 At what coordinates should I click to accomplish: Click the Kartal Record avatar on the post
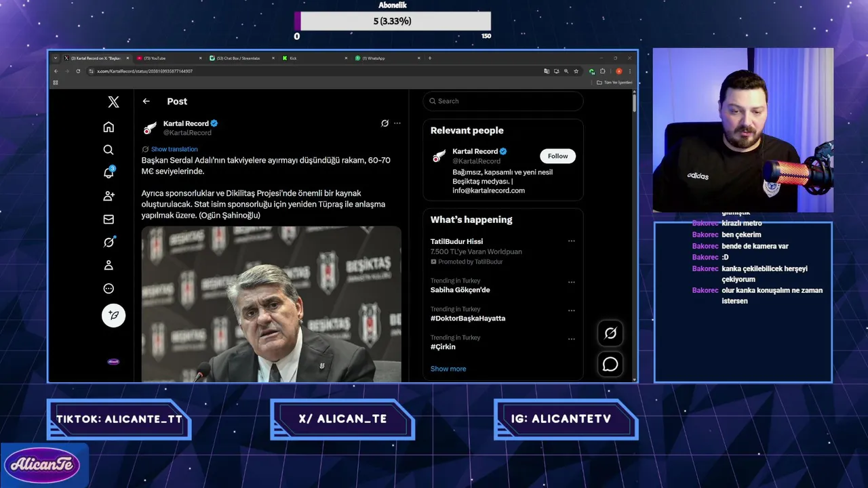tap(151, 127)
